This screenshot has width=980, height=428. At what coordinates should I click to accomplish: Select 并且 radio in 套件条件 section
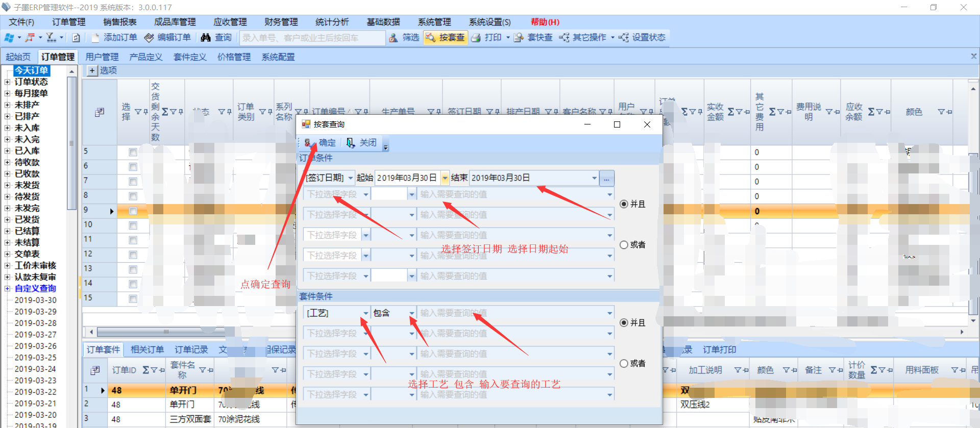[624, 322]
